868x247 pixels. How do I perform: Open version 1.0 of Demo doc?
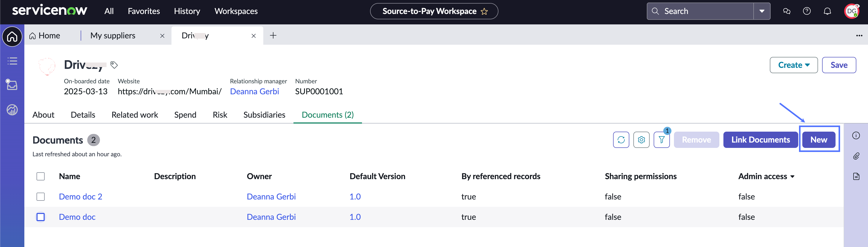coord(355,217)
